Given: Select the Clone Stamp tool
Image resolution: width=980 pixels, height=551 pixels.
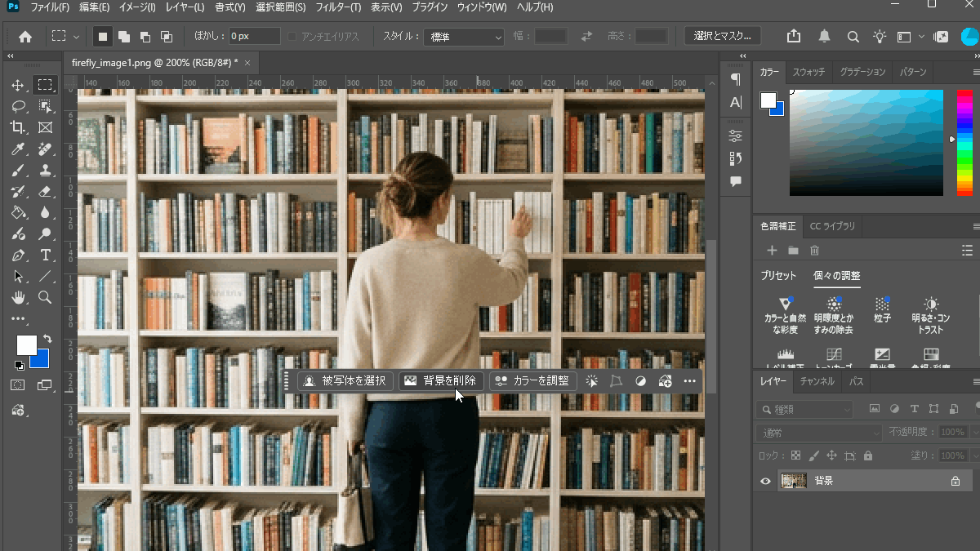Looking at the screenshot, I should coord(45,170).
